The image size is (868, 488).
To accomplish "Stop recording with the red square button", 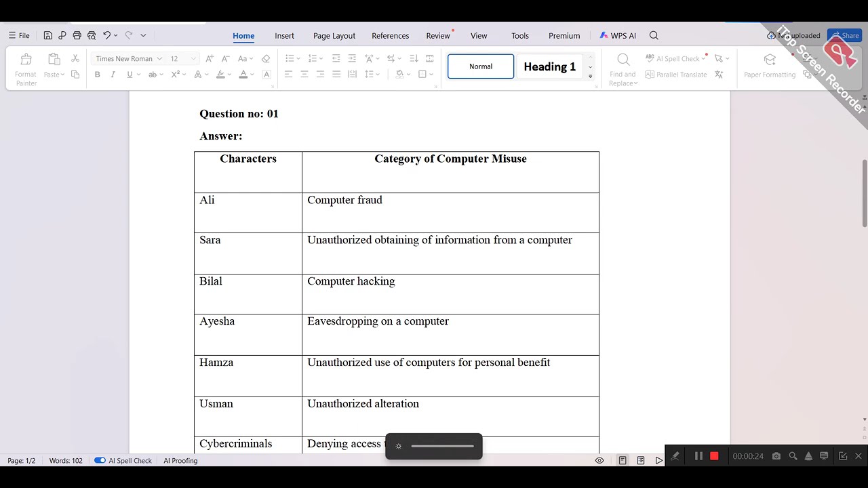I will (x=714, y=456).
